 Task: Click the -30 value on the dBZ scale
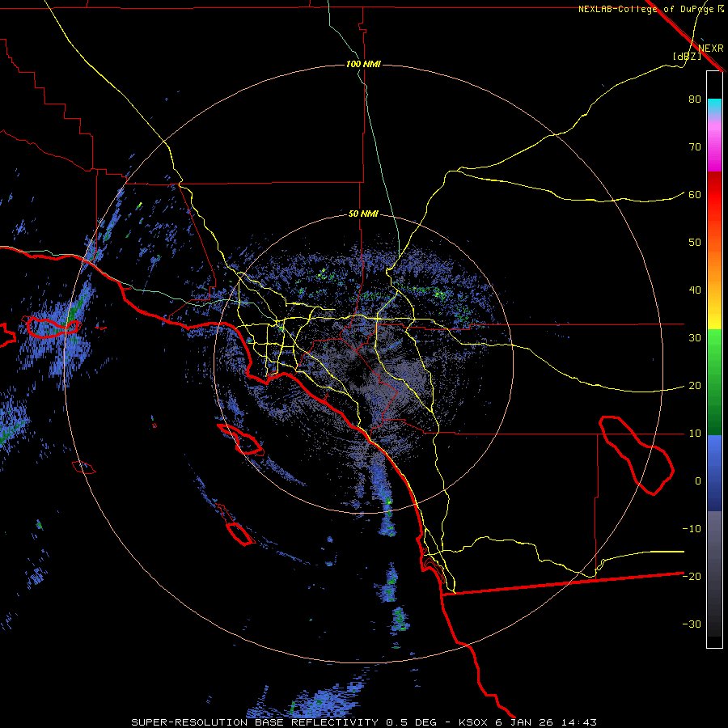click(692, 624)
